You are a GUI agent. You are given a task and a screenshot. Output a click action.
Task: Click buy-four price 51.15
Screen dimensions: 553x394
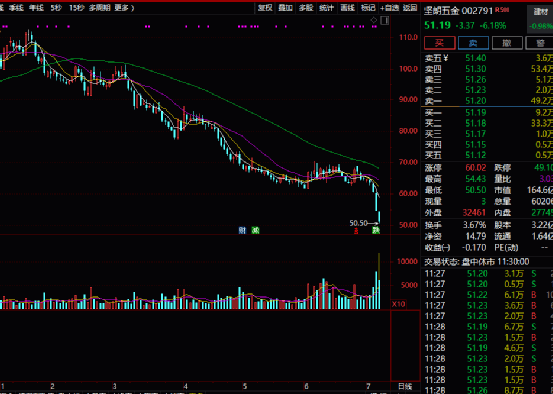[476, 145]
